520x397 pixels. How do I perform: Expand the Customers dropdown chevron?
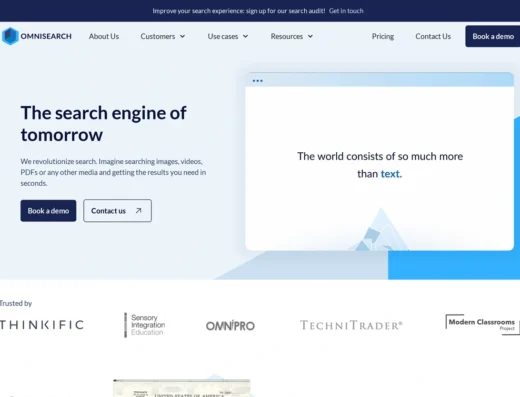[182, 36]
